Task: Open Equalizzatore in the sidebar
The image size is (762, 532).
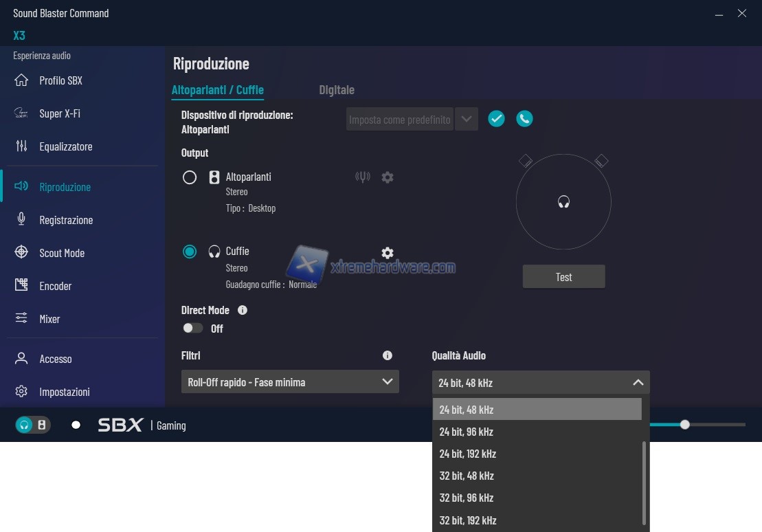Action: (x=65, y=146)
